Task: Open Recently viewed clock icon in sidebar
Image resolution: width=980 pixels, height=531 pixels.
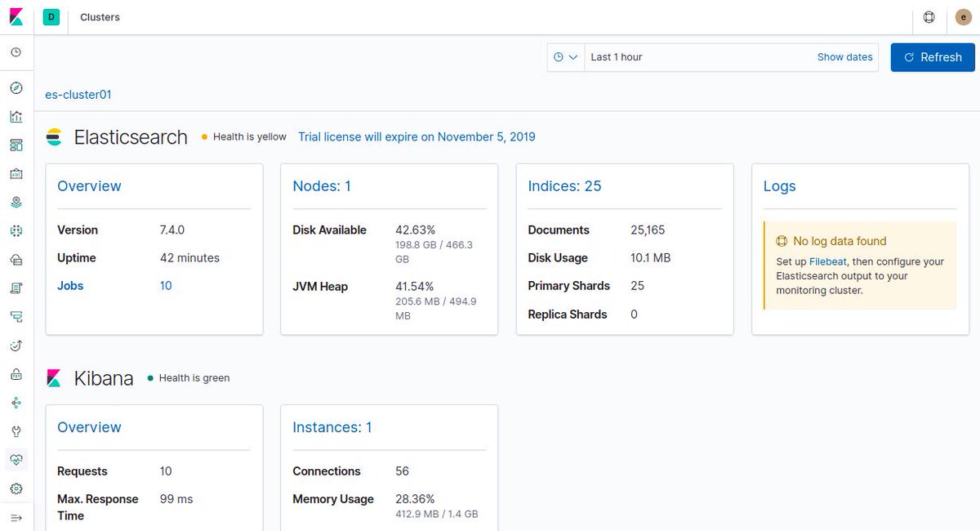Action: click(16, 52)
